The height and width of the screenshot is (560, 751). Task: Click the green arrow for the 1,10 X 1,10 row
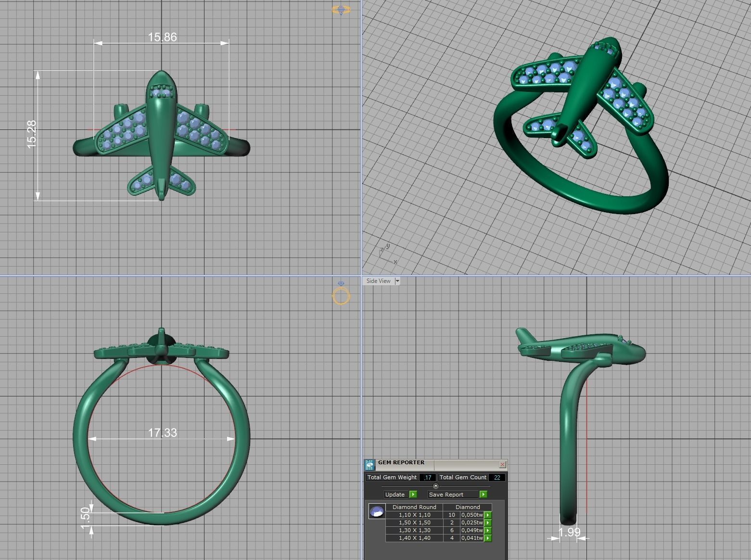488,515
